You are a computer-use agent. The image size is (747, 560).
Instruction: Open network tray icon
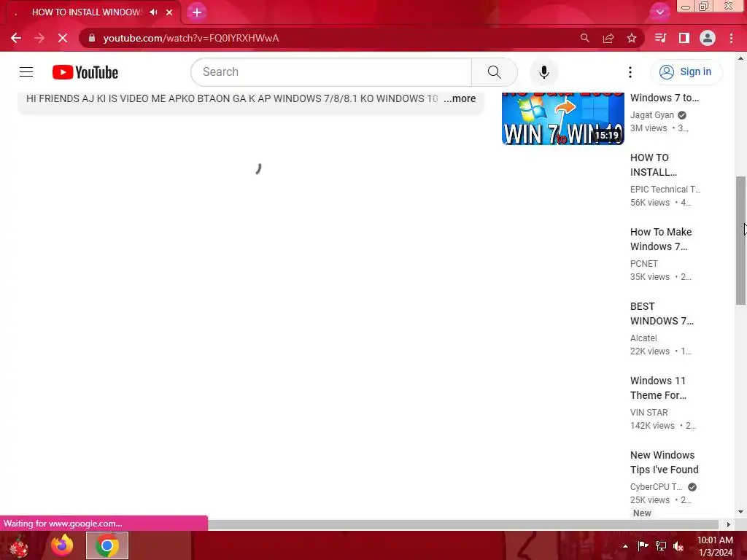tap(661, 545)
